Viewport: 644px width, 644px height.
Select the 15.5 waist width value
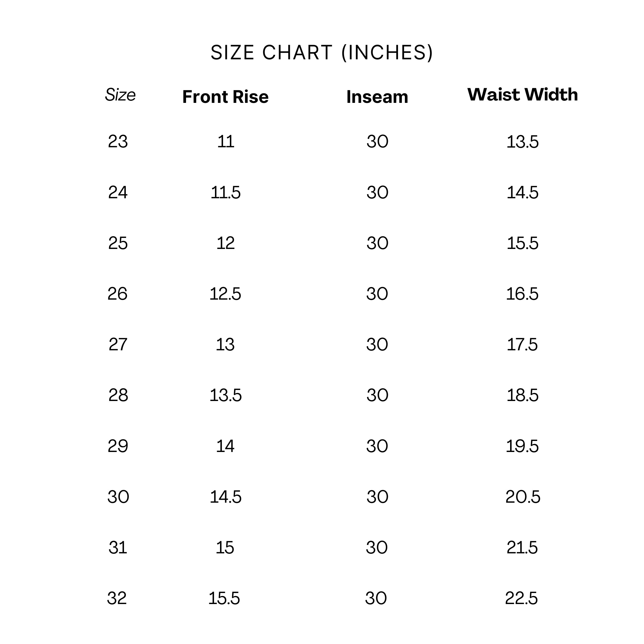coord(522,243)
